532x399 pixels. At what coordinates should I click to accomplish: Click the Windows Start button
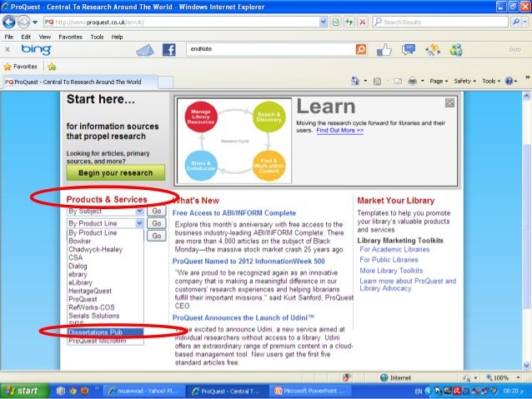tap(24, 392)
